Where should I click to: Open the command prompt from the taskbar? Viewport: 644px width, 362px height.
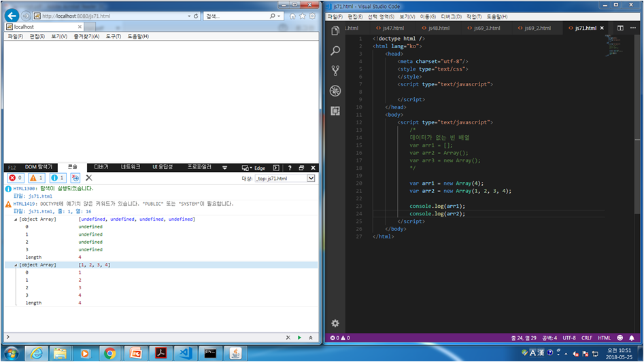210,353
